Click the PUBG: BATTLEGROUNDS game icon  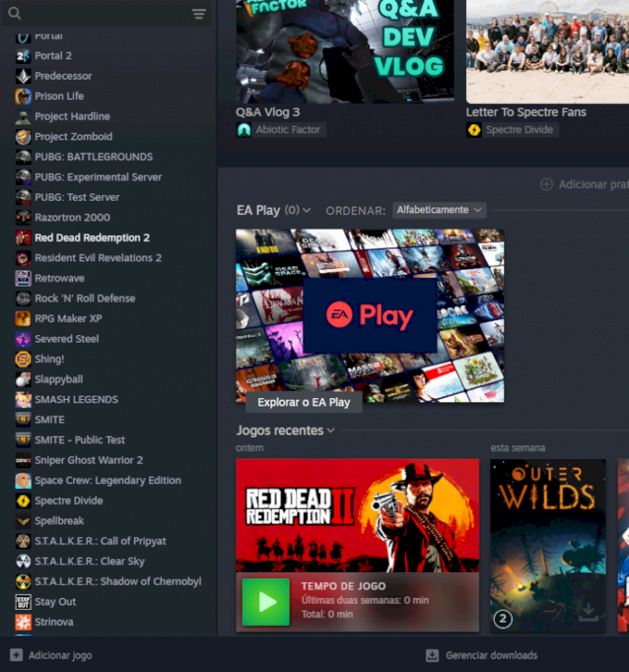pos(24,157)
